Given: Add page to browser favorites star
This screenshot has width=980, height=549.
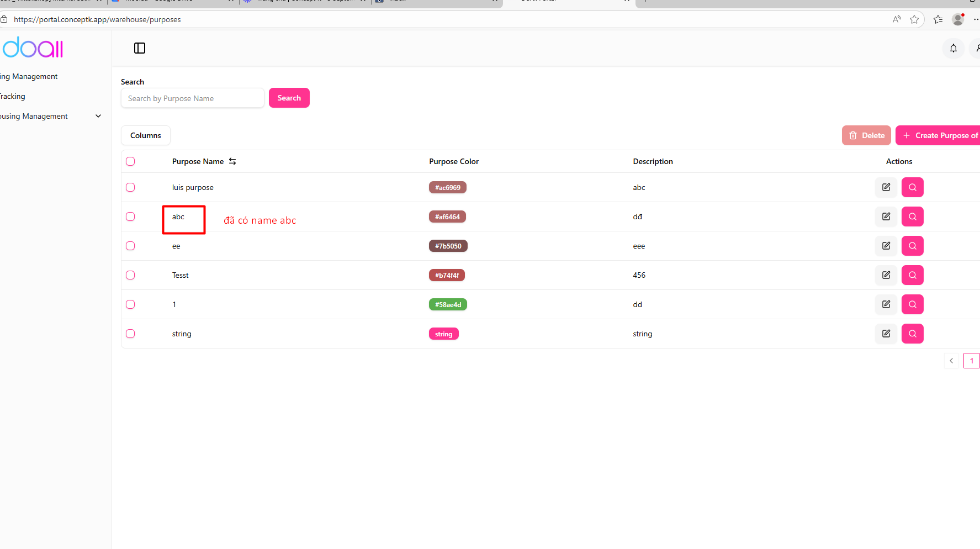Looking at the screenshot, I should coord(914,19).
